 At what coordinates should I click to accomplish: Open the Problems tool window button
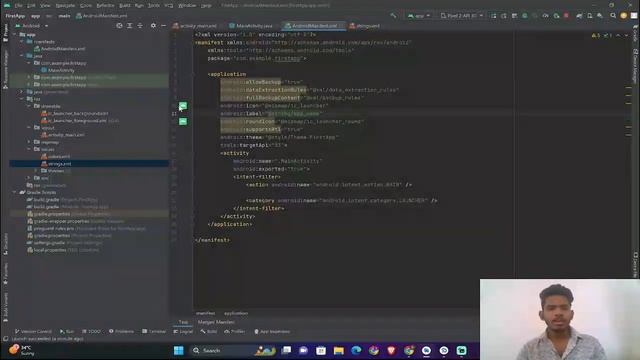point(121,331)
